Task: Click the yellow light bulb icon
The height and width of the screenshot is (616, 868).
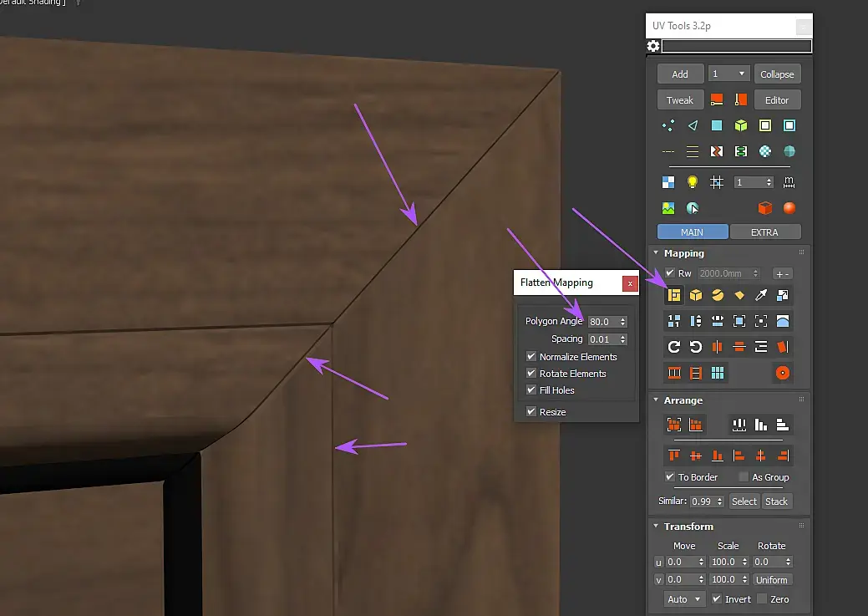Action: coord(693,182)
